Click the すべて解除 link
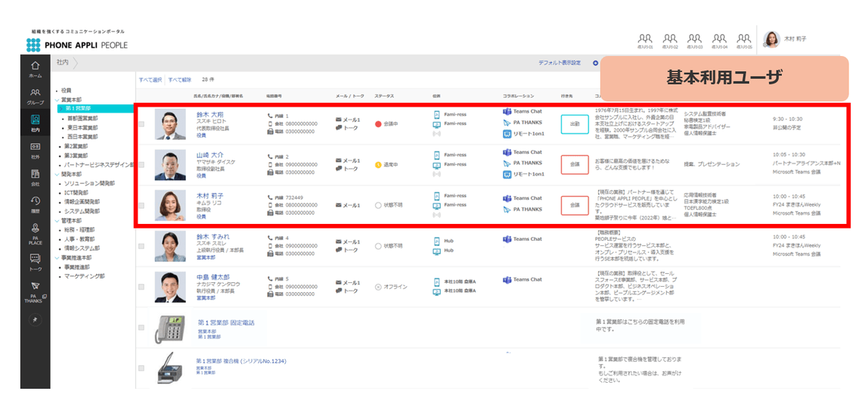The width and height of the screenshot is (868, 398). [x=180, y=79]
